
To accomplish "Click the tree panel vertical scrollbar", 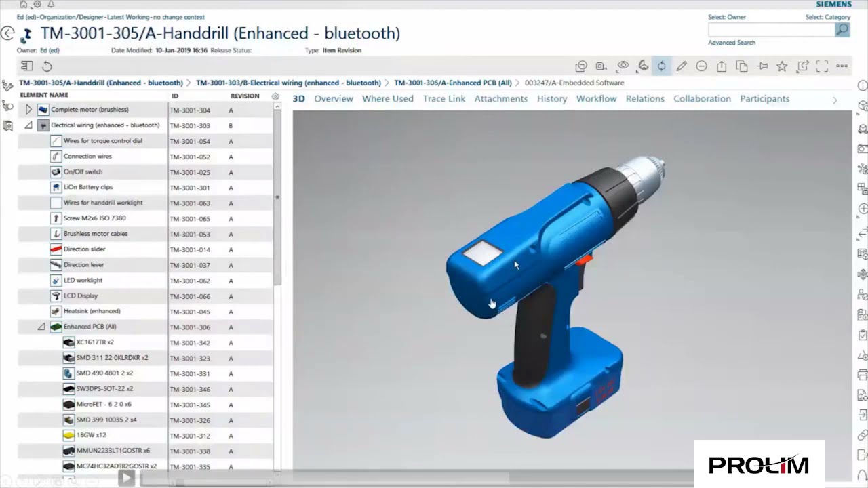I will pyautogui.click(x=277, y=197).
